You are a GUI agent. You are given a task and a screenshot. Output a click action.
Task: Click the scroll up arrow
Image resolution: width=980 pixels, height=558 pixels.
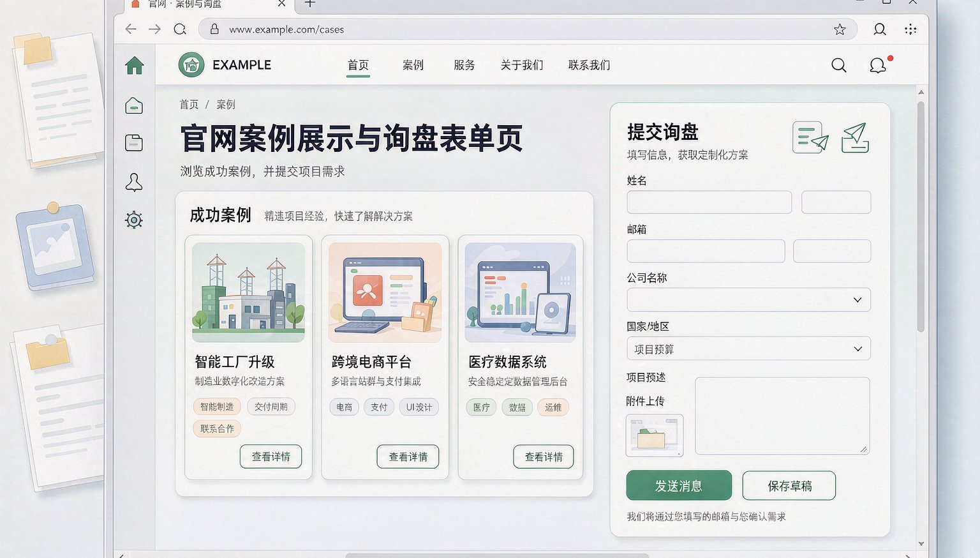(x=921, y=93)
